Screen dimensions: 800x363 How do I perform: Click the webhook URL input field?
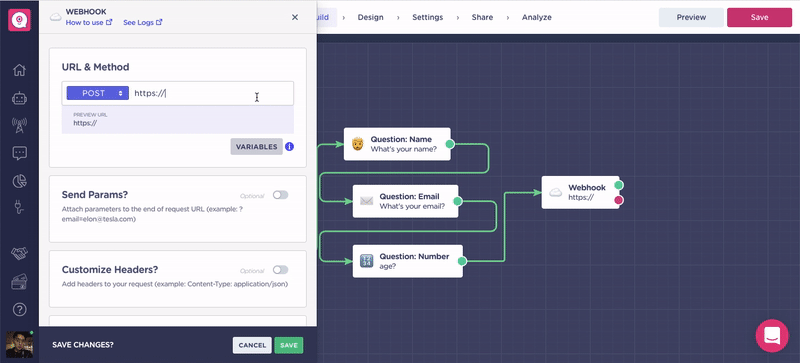click(x=212, y=93)
